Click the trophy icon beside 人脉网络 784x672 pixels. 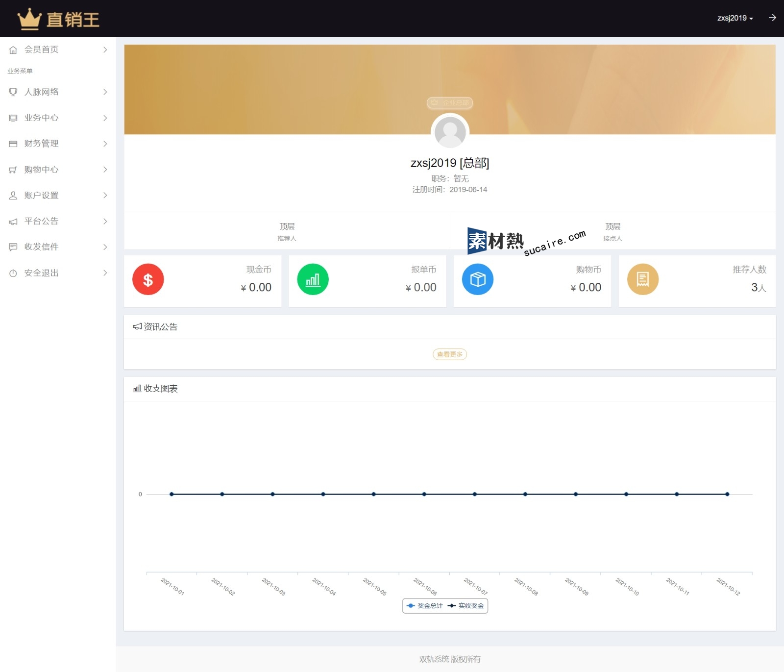(13, 92)
